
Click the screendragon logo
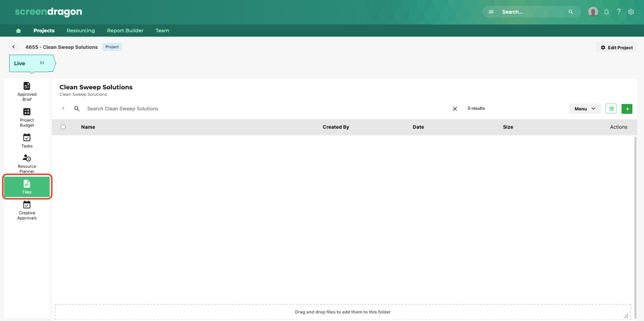(x=48, y=12)
